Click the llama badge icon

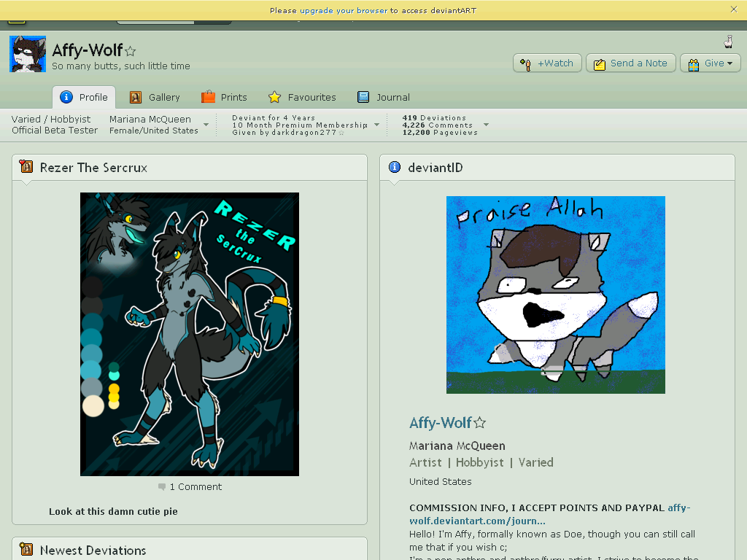[x=728, y=42]
